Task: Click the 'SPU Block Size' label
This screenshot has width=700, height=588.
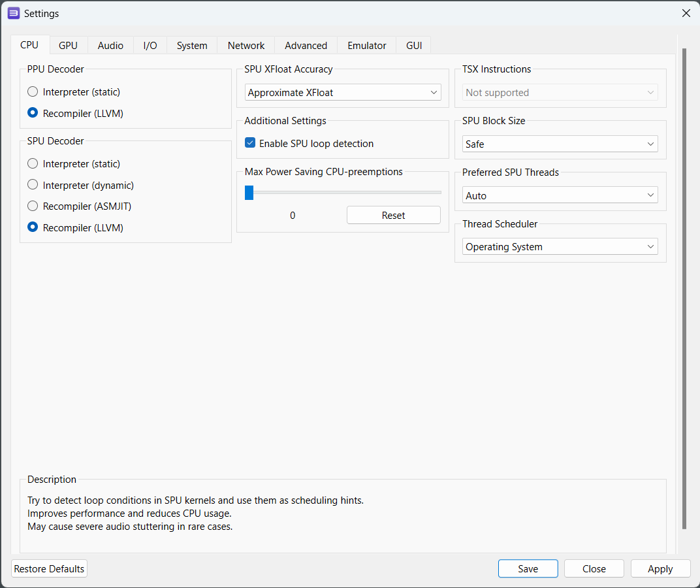Action: coord(494,121)
